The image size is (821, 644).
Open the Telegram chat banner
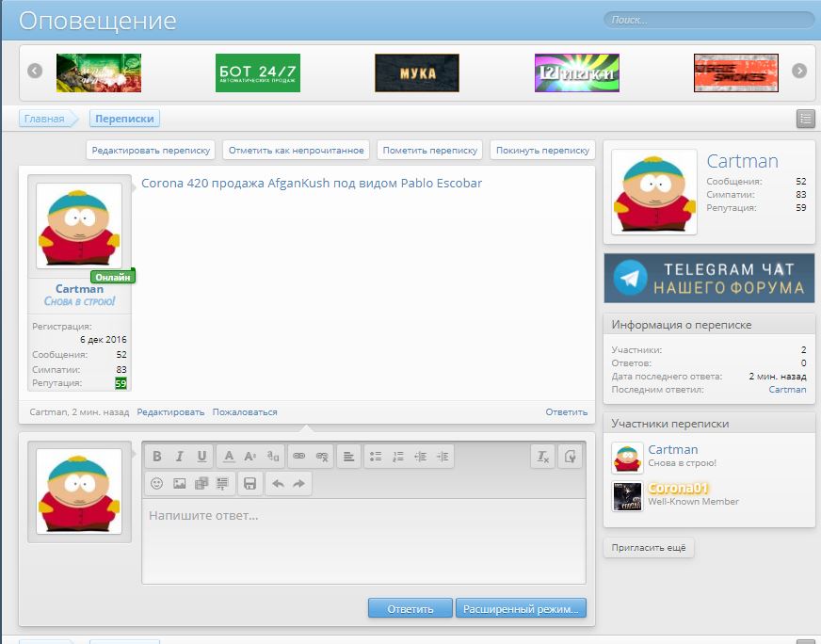click(709, 278)
